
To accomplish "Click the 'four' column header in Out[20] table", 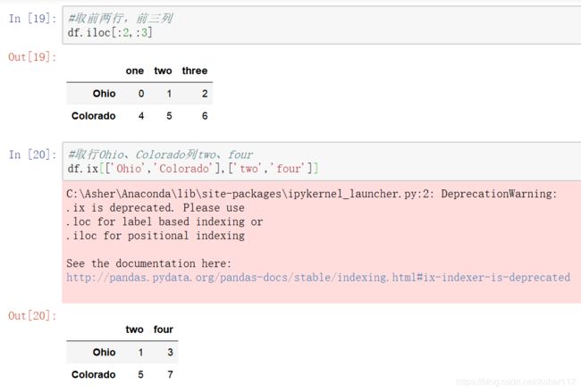I will pyautogui.click(x=164, y=329).
